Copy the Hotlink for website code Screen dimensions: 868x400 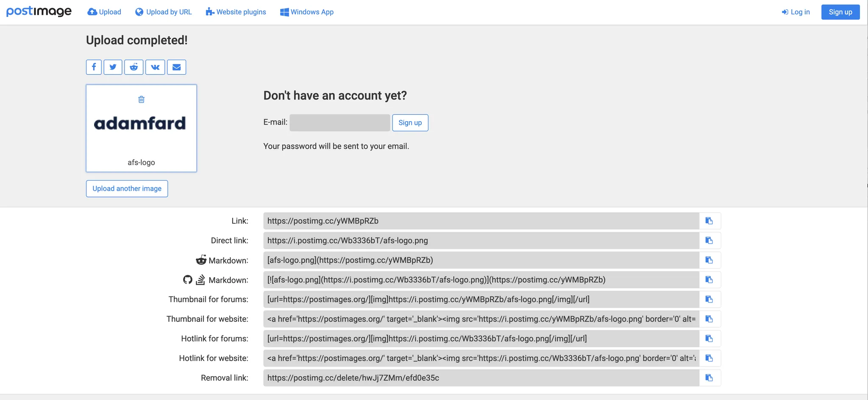[709, 358]
